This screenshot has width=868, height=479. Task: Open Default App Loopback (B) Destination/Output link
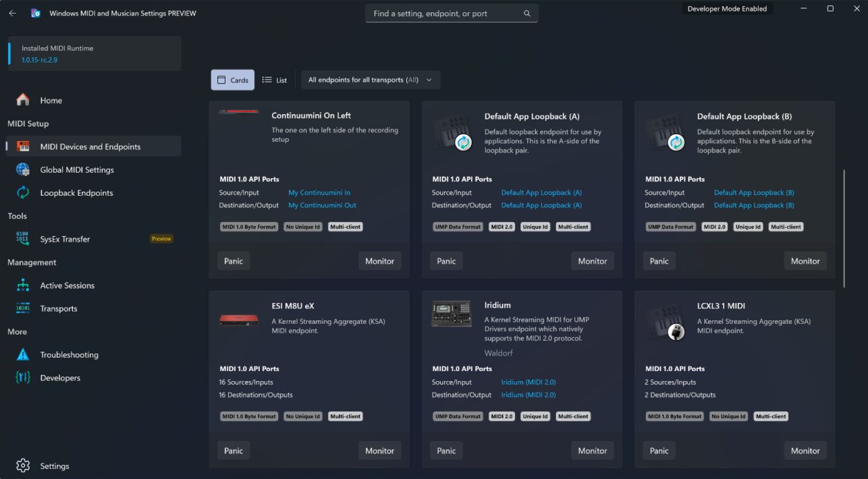754,205
